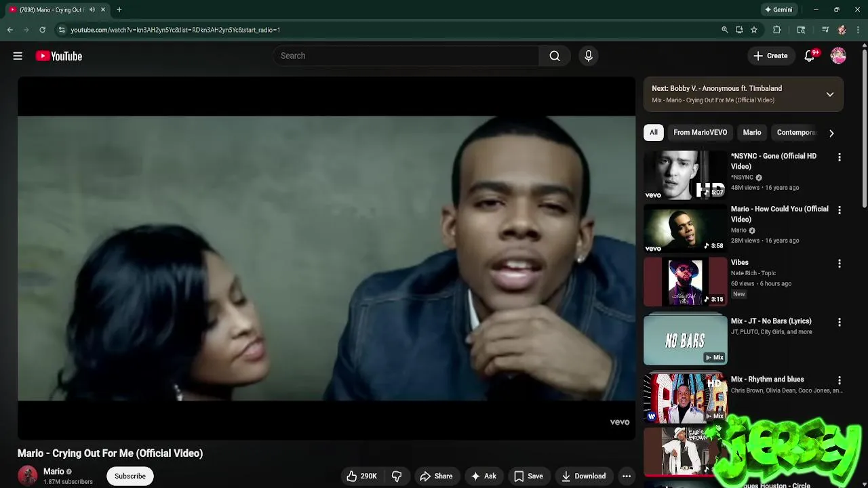Screen dimensions: 868x488
Task: Go to the YouTube home logo
Action: (x=59, y=56)
